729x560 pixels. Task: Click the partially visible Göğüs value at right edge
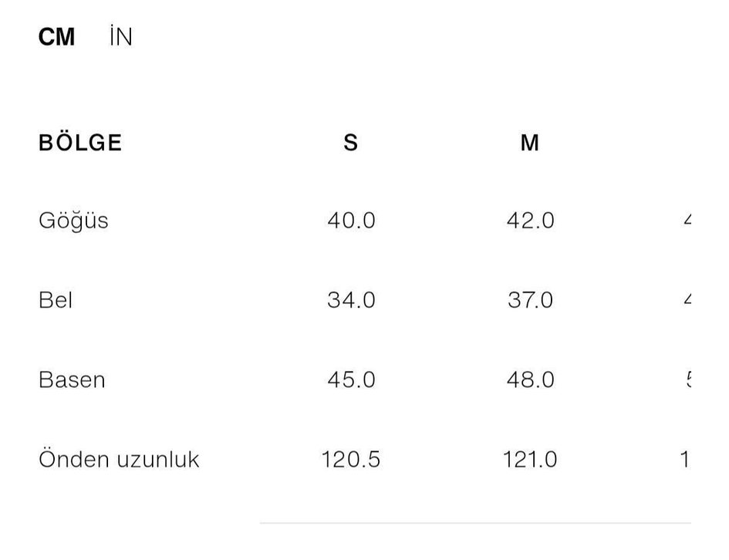[x=687, y=221]
